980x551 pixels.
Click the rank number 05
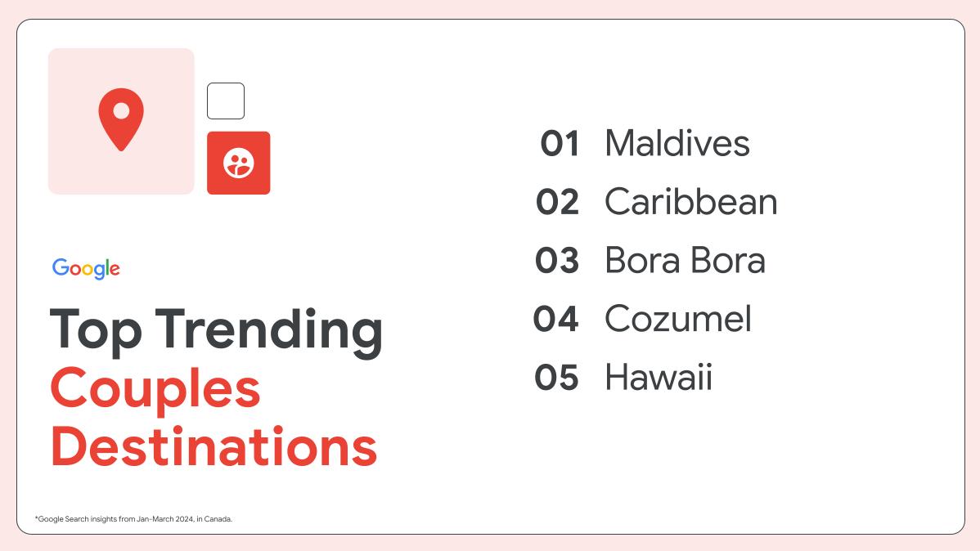pos(557,378)
